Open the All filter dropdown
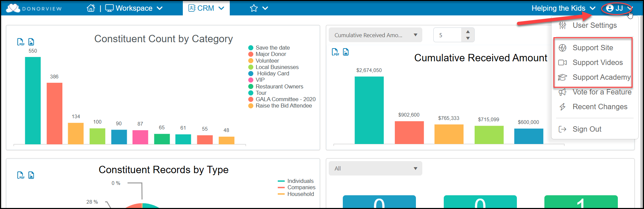This screenshot has height=209, width=644. pos(375,168)
